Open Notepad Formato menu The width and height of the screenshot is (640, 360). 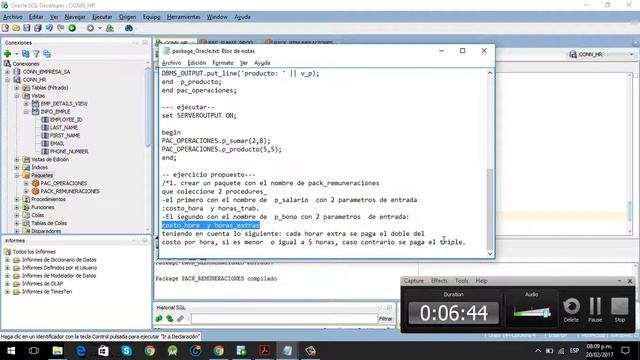(x=223, y=63)
